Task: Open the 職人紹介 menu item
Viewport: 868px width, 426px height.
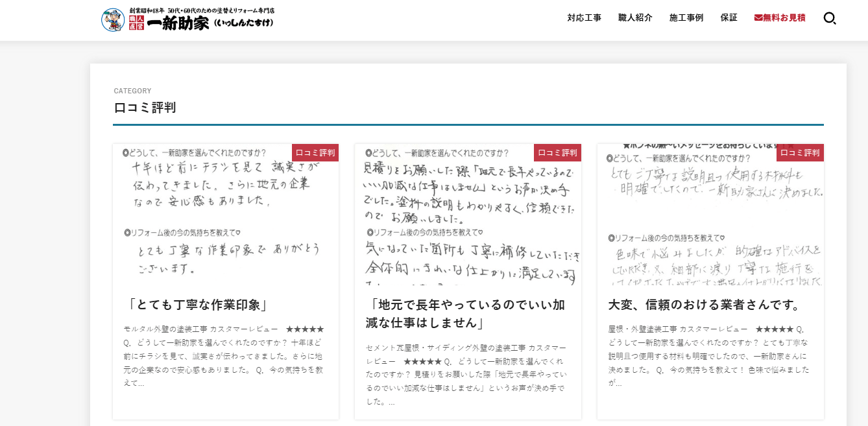Action: (x=635, y=18)
